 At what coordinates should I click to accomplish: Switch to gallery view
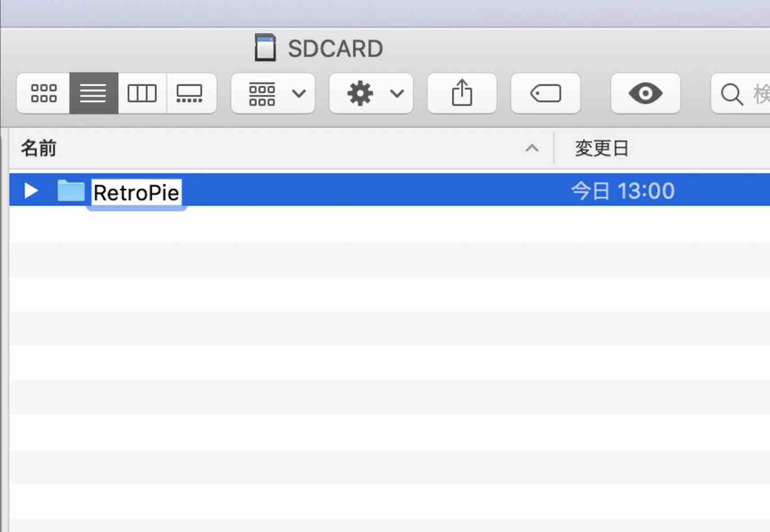point(191,93)
